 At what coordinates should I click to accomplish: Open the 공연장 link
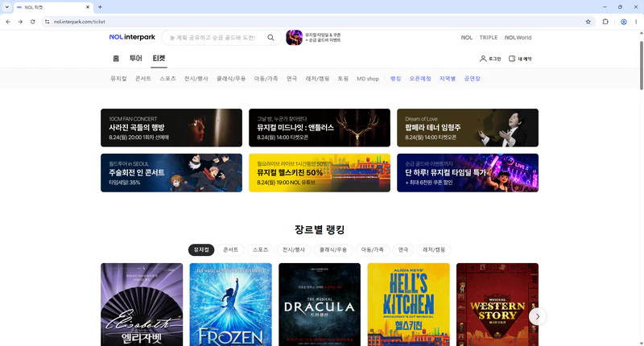472,78
